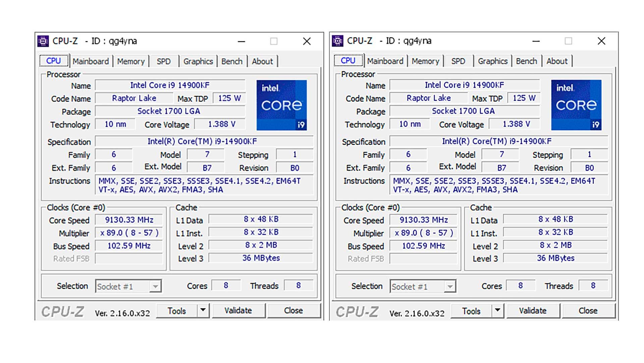The image size is (644, 363).
Task: Click Core Speed value field in right window
Action: (424, 220)
